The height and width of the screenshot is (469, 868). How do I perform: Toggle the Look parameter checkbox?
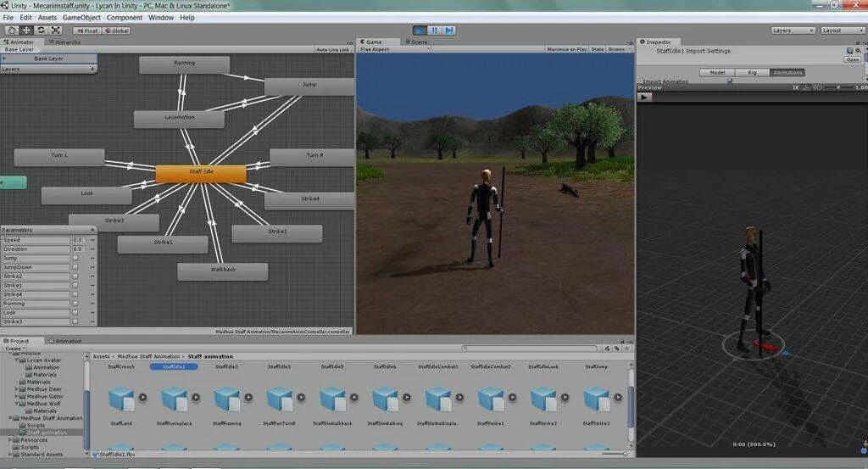[x=75, y=312]
